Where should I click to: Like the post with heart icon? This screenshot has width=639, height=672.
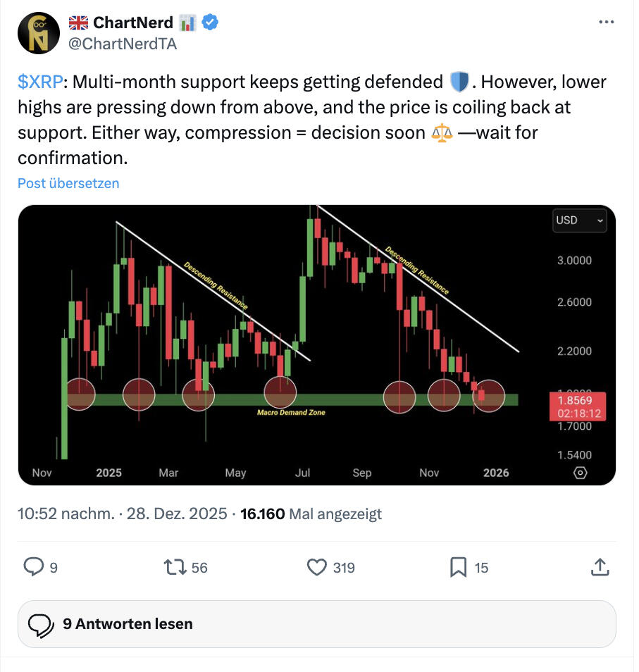pos(318,567)
